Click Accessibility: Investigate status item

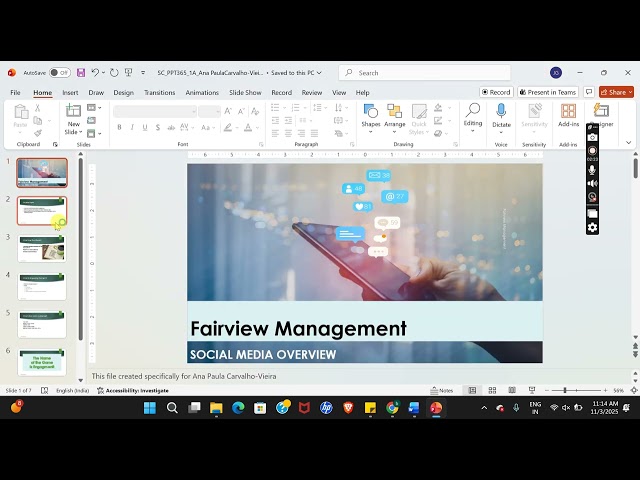tap(133, 391)
